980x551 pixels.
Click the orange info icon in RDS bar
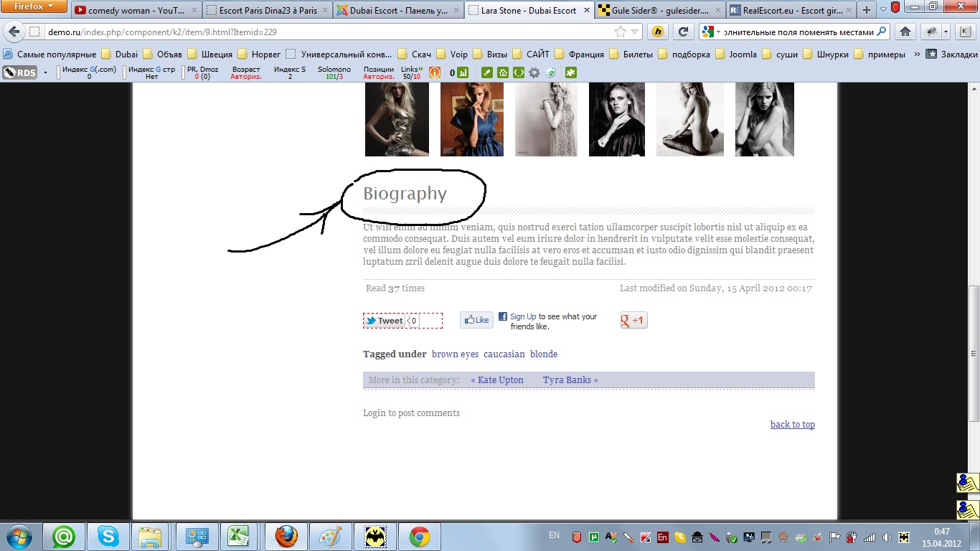(x=435, y=72)
